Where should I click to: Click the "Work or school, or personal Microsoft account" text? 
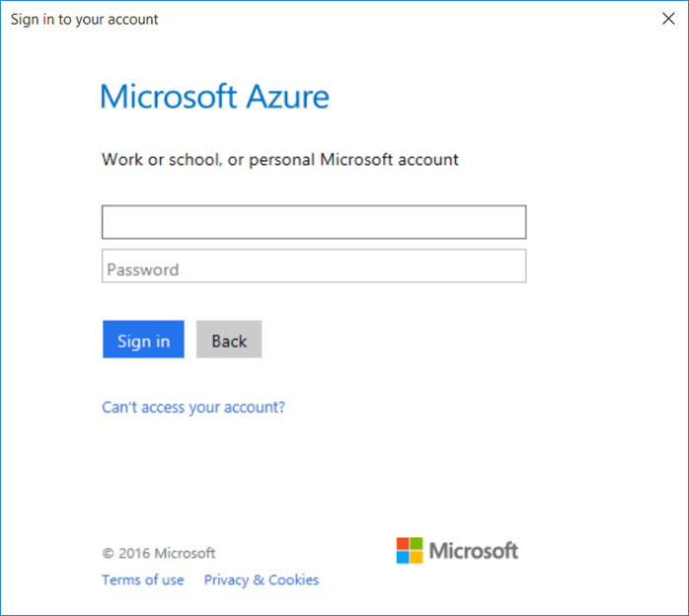tap(280, 160)
